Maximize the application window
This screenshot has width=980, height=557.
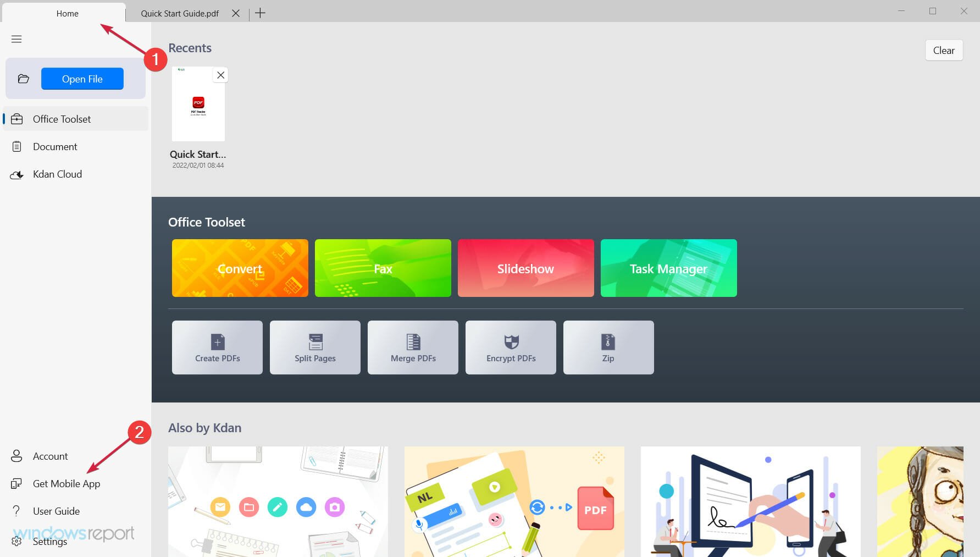coord(933,11)
